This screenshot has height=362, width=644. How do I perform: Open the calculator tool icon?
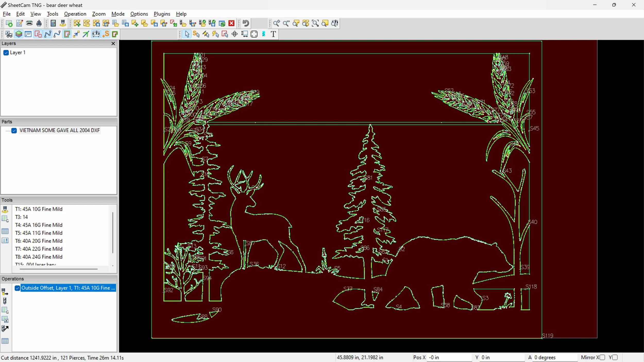53,23
